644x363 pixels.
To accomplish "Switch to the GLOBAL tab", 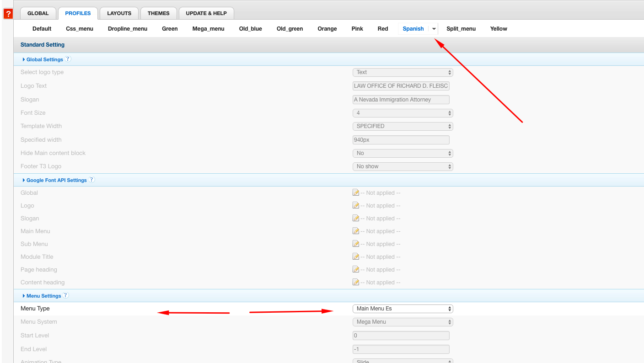I will tap(38, 13).
